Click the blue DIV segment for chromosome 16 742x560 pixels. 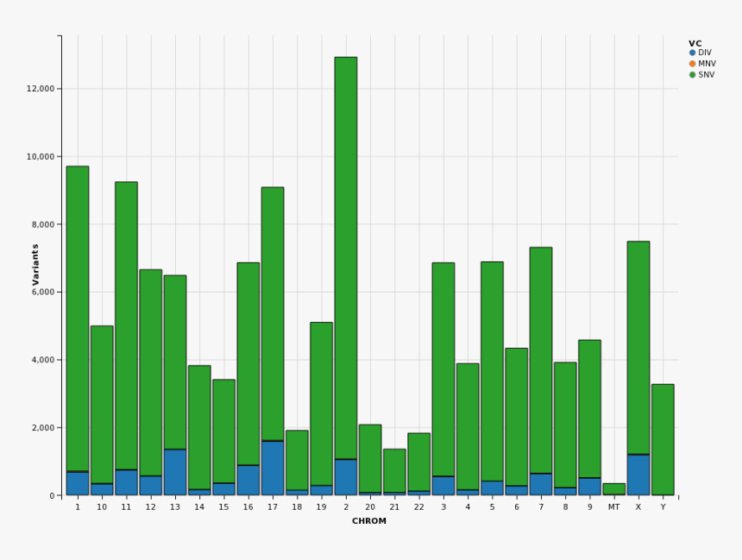[x=248, y=481]
